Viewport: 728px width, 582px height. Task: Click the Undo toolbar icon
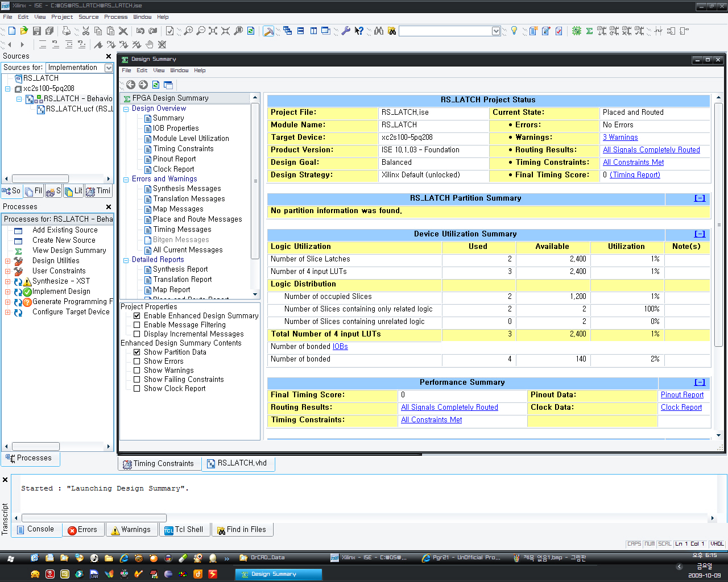point(140,31)
